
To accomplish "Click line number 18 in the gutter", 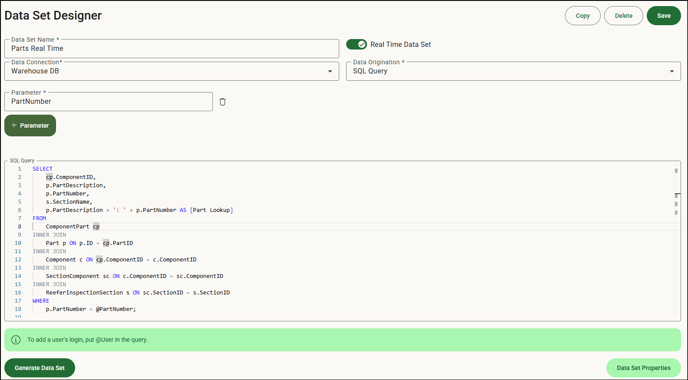I will click(18, 309).
